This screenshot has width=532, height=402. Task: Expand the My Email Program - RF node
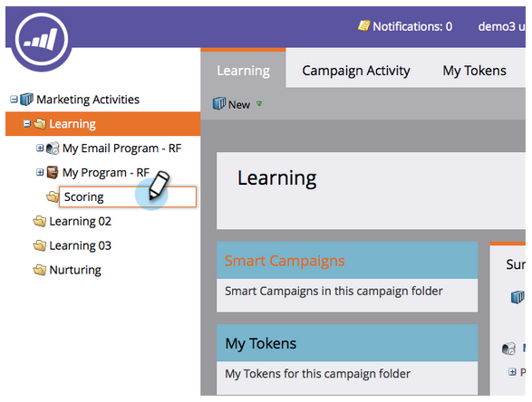coord(40,148)
